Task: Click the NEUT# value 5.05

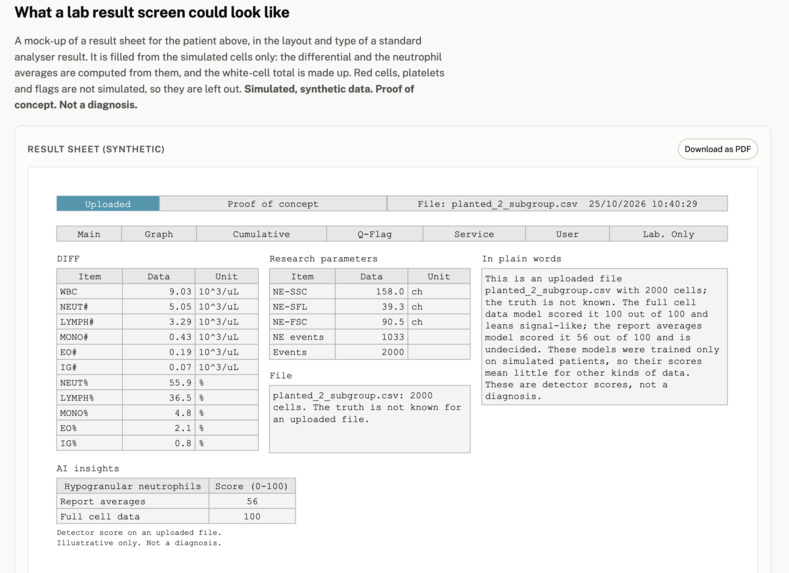Action: (159, 307)
